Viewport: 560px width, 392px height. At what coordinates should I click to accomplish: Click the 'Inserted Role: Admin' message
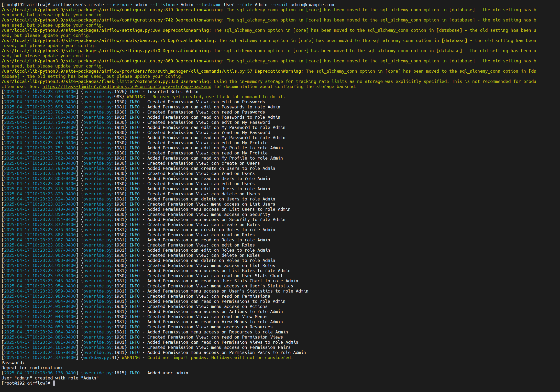point(173,92)
